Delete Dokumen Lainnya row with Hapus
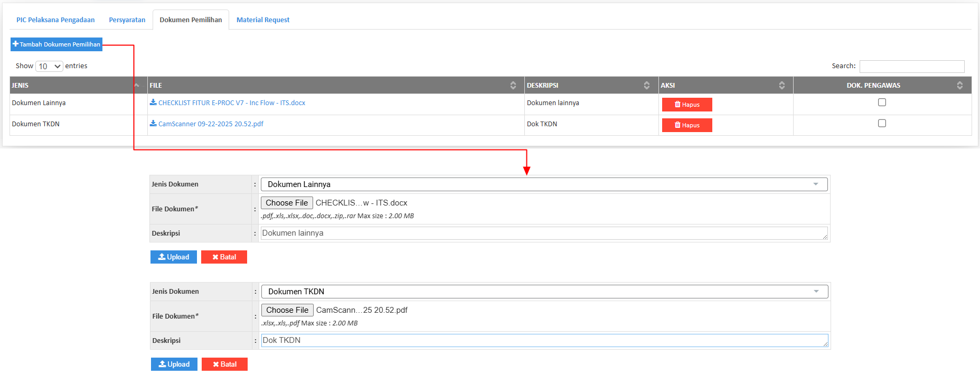 coord(686,105)
